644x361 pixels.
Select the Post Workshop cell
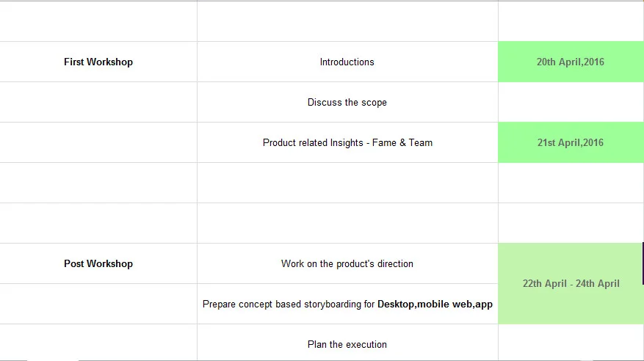coord(98,263)
